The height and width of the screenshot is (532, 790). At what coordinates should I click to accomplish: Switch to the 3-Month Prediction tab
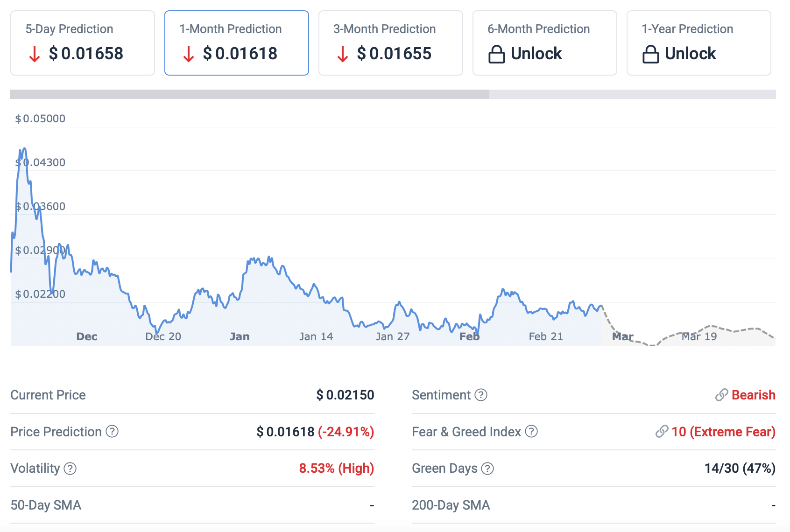click(x=391, y=43)
